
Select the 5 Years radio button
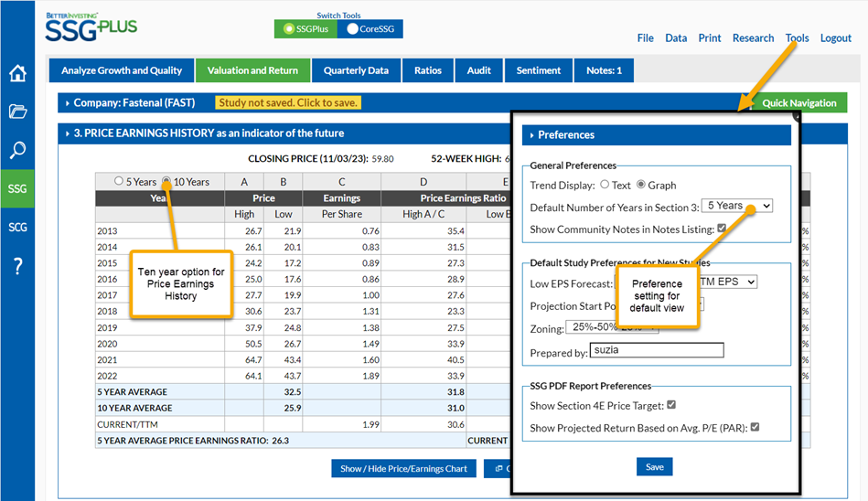(119, 181)
